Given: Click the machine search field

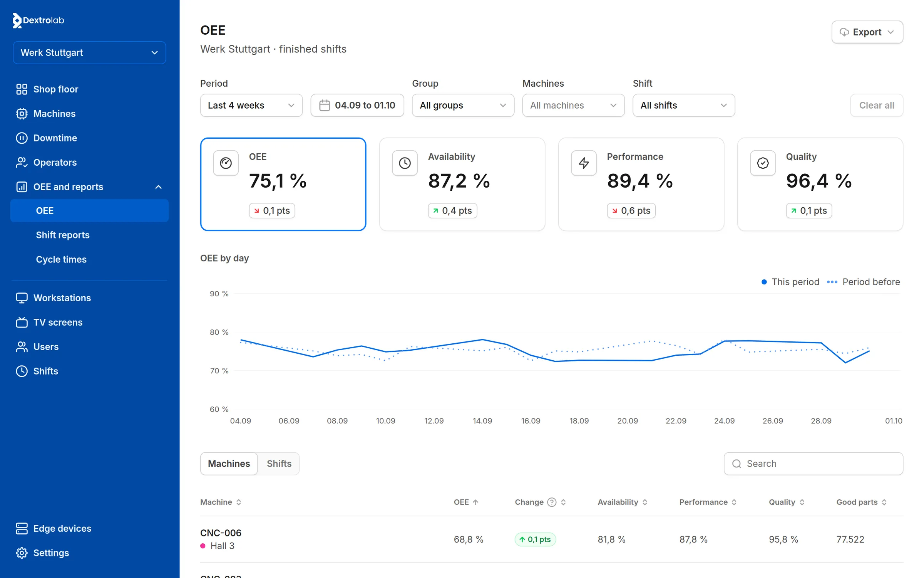Looking at the screenshot, I should click(814, 464).
